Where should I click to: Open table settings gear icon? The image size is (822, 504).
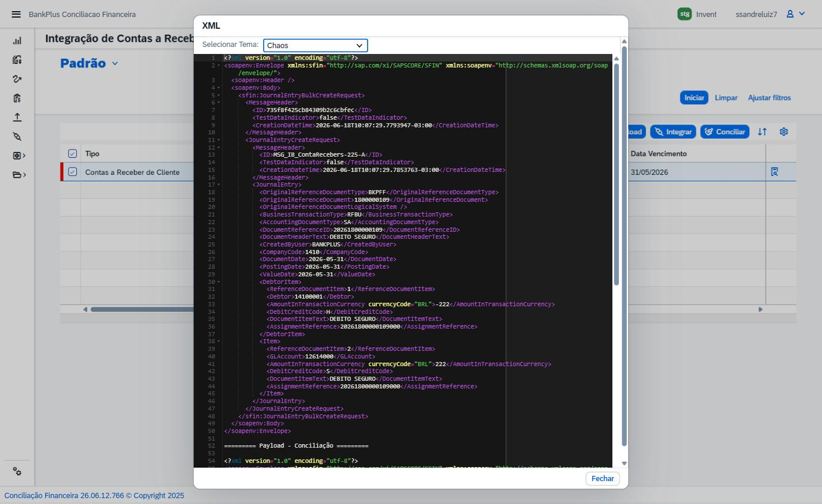point(784,132)
